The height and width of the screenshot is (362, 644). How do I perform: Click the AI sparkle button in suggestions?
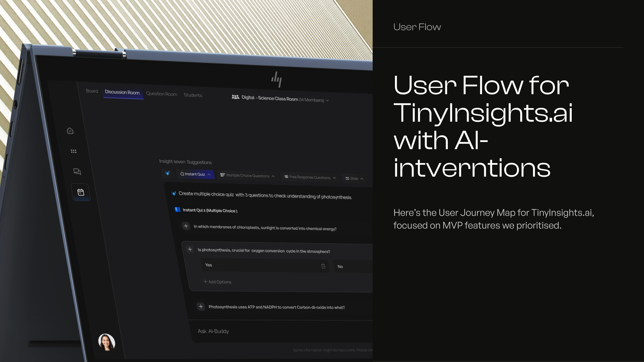[168, 173]
